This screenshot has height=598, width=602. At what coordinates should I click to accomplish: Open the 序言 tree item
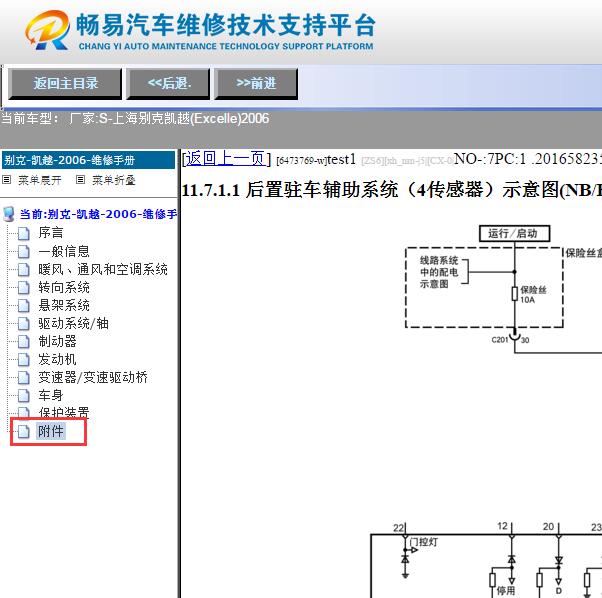pos(51,233)
